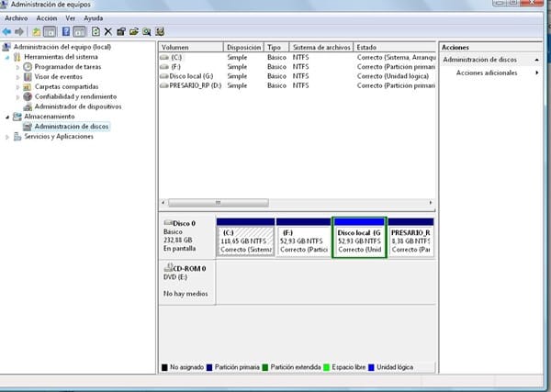Select the (C:) partition block in Disco 0

point(246,240)
